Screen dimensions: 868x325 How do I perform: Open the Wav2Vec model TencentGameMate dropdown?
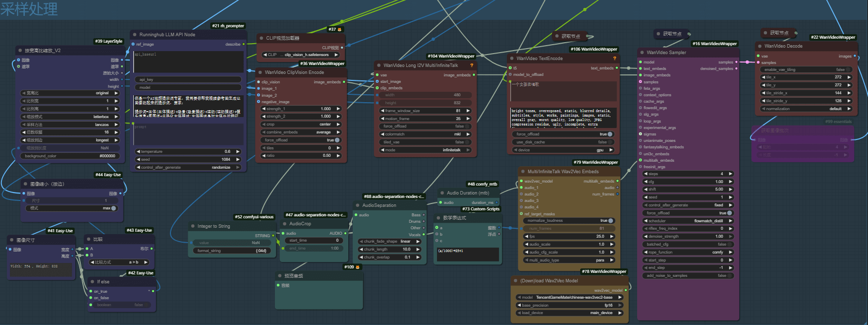pyautogui.click(x=569, y=297)
